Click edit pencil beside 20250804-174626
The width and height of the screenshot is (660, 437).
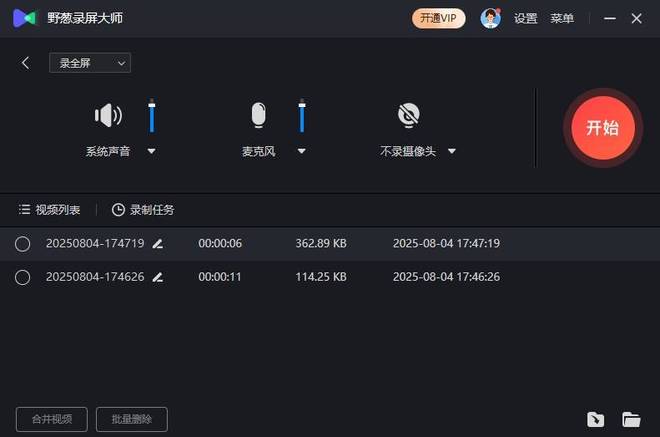[x=158, y=277]
